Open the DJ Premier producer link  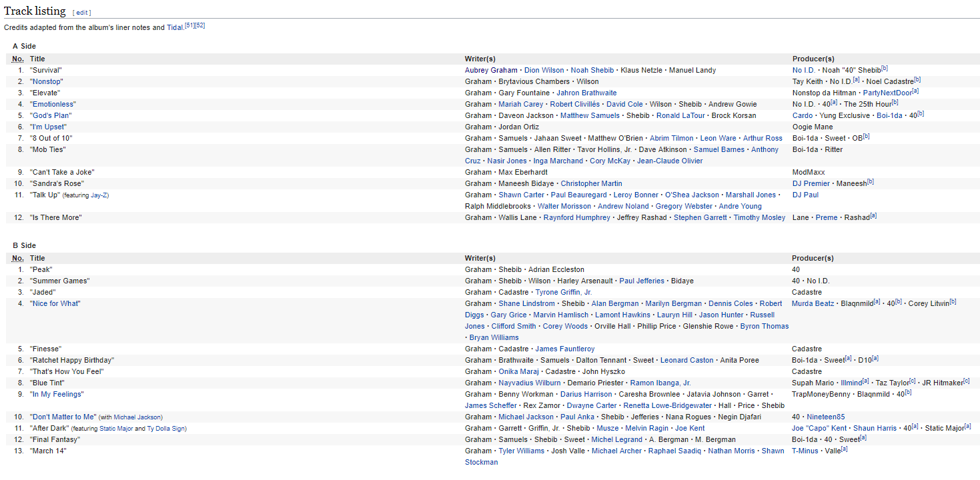point(811,183)
